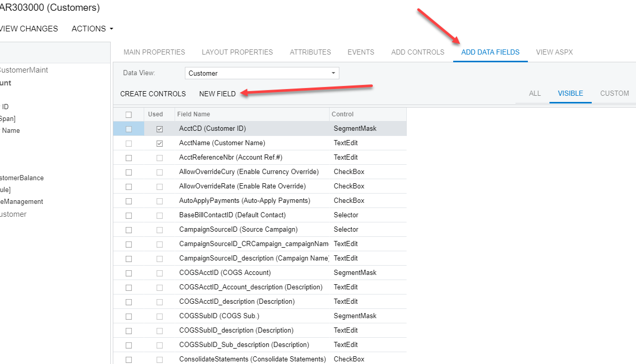The height and width of the screenshot is (364, 636).
Task: Switch to the CUSTOM filter view
Action: [614, 94]
